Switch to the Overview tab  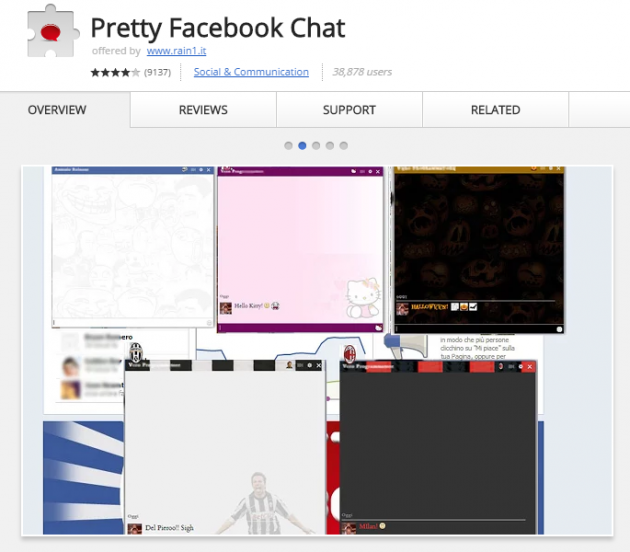[x=57, y=110]
